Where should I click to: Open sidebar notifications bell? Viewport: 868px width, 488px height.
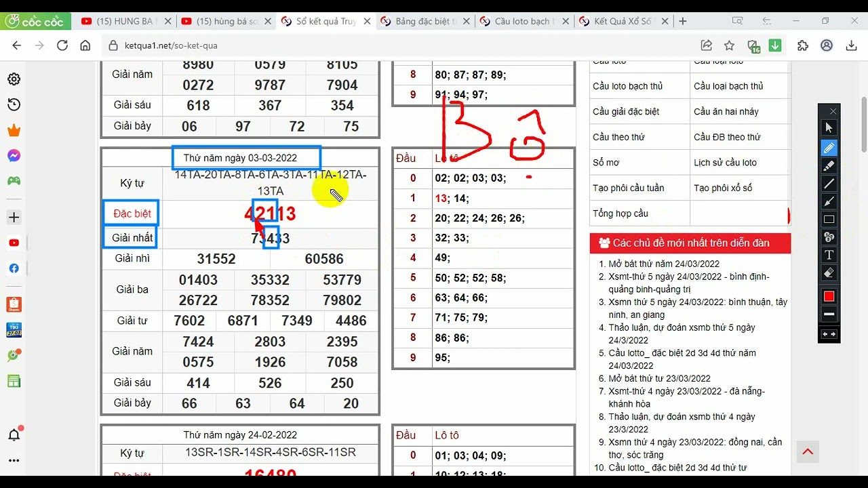14,434
